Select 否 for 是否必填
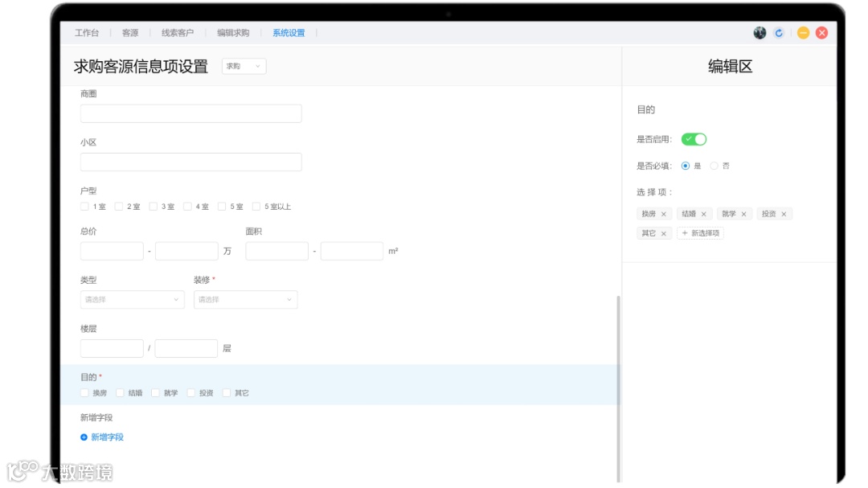Viewport: 868px width, 488px height. [x=714, y=166]
